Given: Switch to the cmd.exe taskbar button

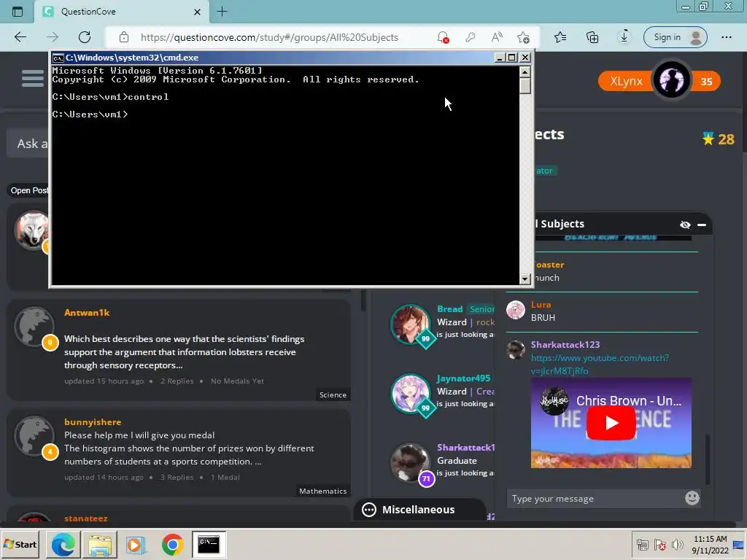Looking at the screenshot, I should [209, 544].
